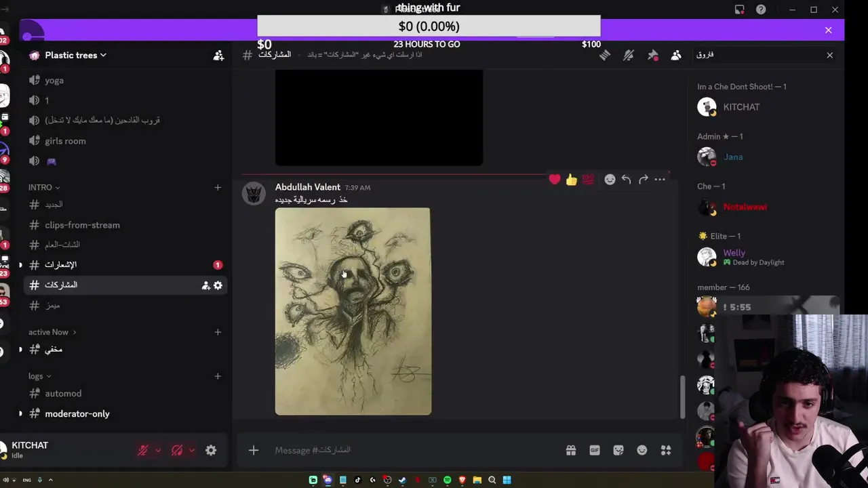Close the purple goal banner
Viewport: 868px width, 488px height.
pyautogui.click(x=828, y=30)
